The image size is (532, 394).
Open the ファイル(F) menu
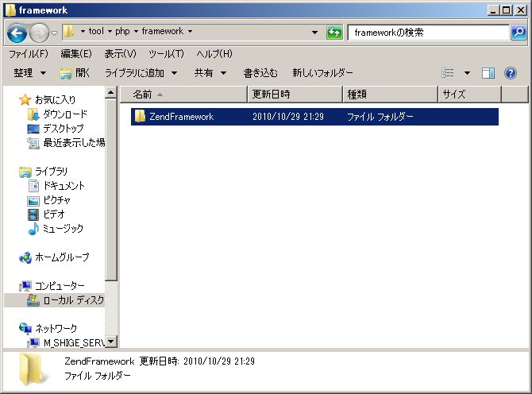coord(29,54)
